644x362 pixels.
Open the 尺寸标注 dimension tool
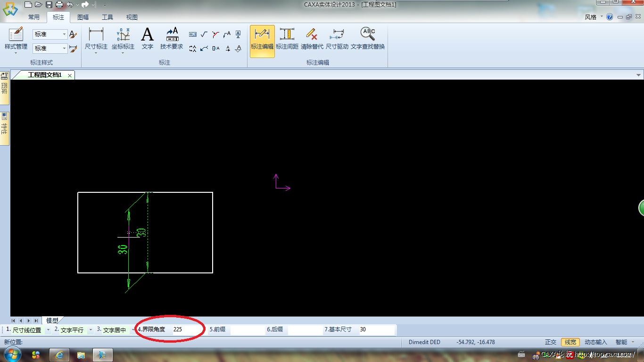click(96, 39)
